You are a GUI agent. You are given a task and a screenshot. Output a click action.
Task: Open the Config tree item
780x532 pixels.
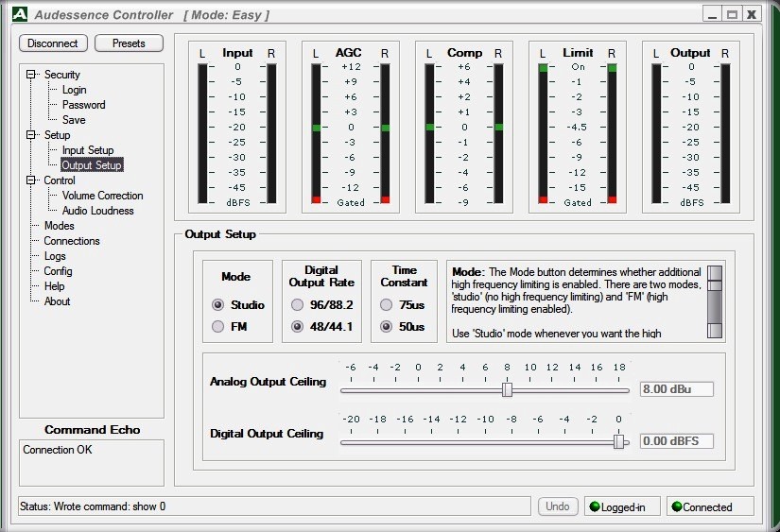[58, 271]
